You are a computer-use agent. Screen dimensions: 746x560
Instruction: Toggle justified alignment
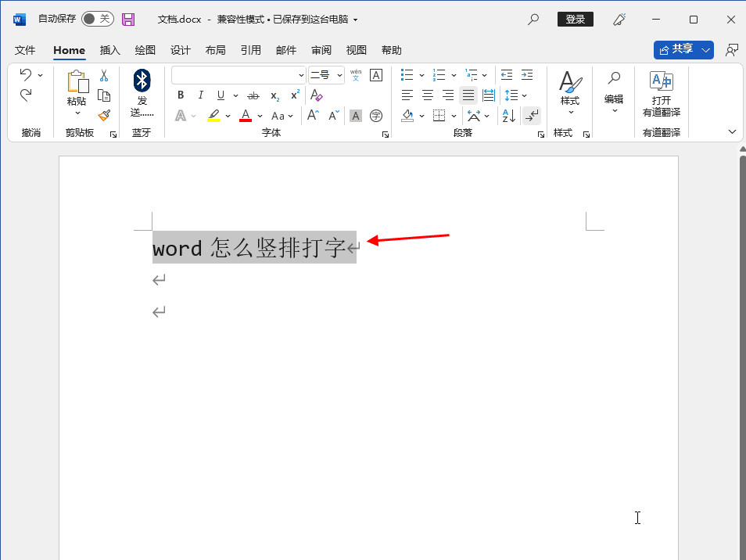pyautogui.click(x=468, y=95)
